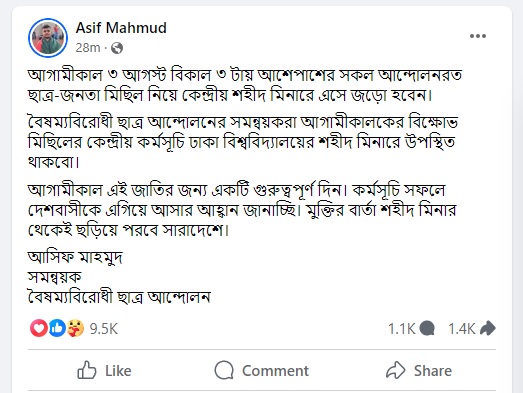Screen dimensions: 523x393
Task: Open Asif Mahmud's profile picture
Action: [48, 38]
